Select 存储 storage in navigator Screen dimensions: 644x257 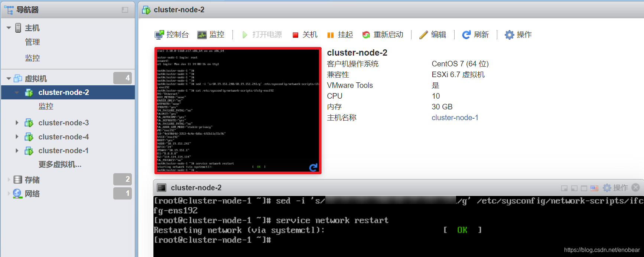32,180
